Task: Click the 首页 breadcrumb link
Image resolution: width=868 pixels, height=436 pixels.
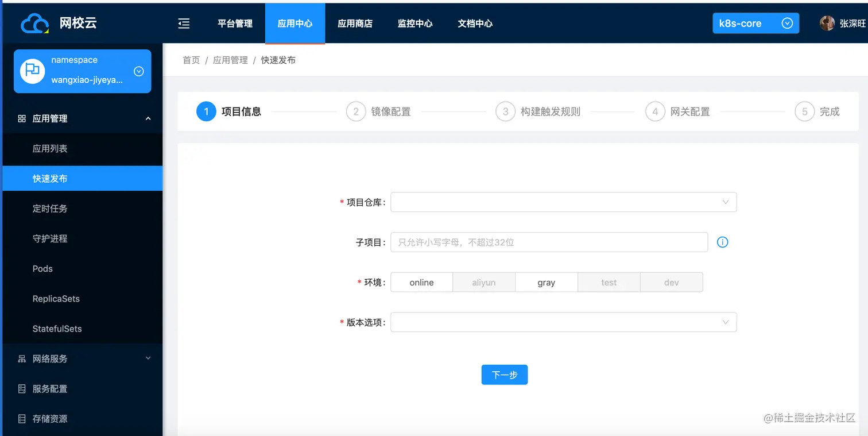Action: coord(191,60)
